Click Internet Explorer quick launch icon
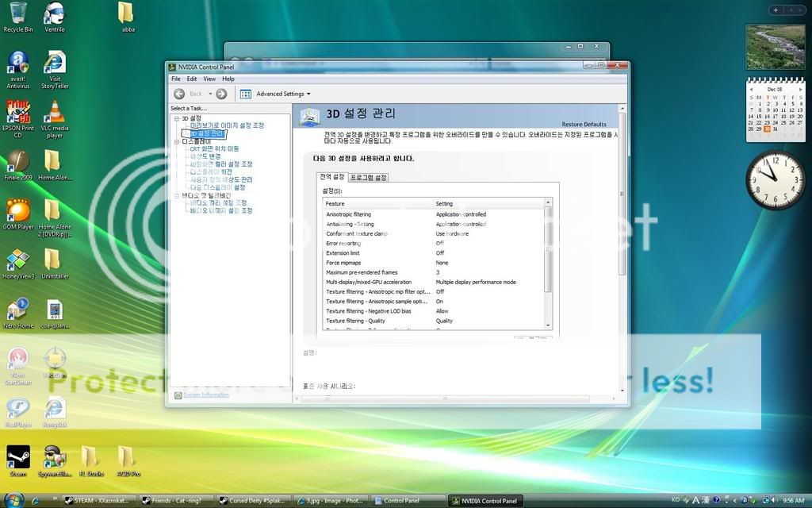 click(35, 501)
